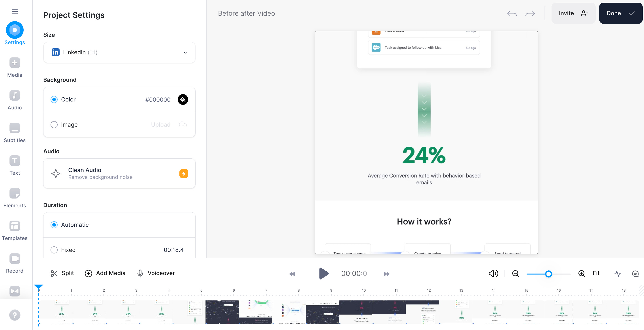Start a Voiceover recording
This screenshot has height=330, width=644.
click(156, 273)
